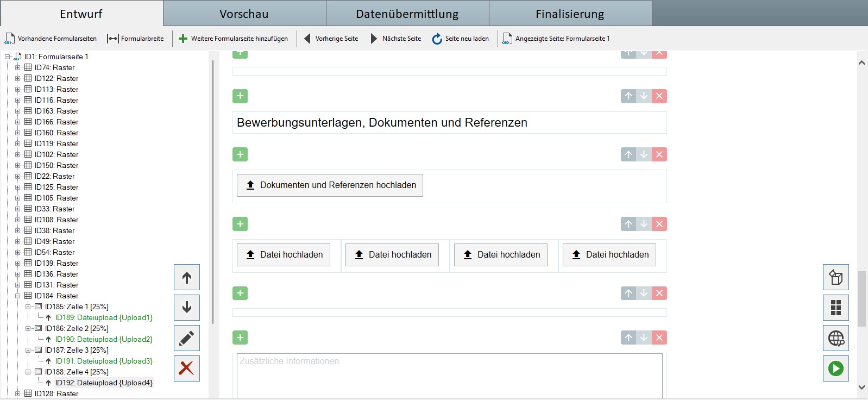Click the Zusätzliche Informationen text area
The width and height of the screenshot is (868, 400).
coord(449,375)
